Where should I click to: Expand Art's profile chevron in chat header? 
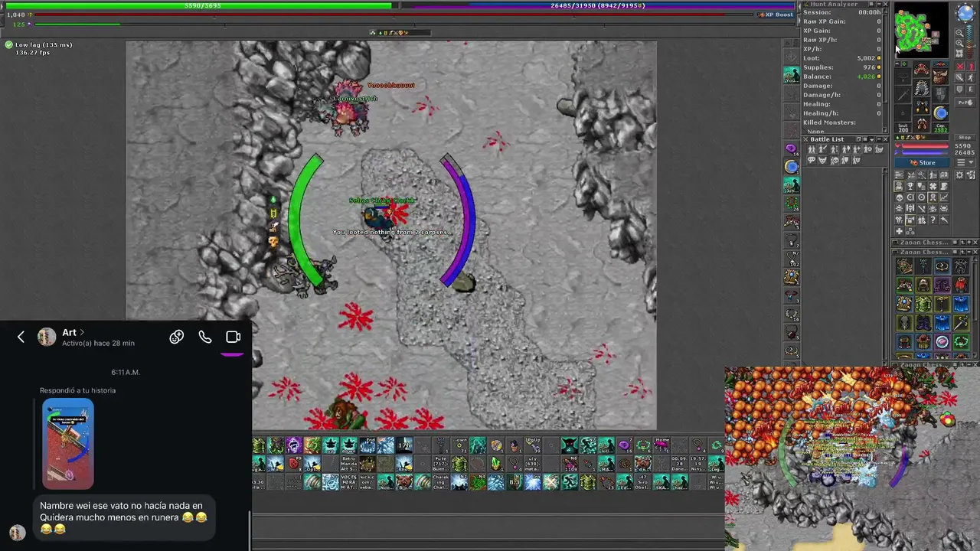[x=82, y=332]
